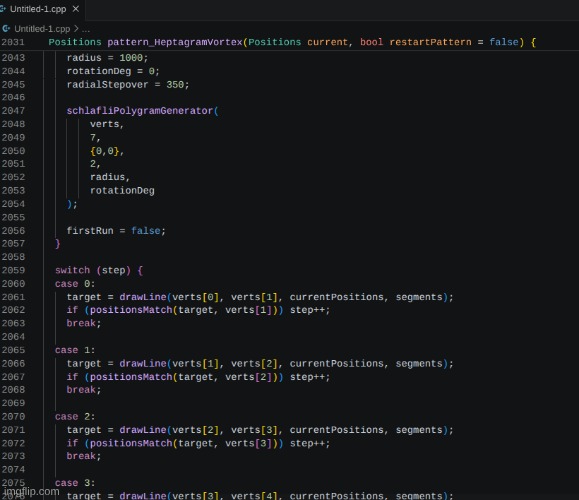Click the 'case 0:' label
Image resolution: width=579 pixels, height=500 pixels.
point(75,284)
